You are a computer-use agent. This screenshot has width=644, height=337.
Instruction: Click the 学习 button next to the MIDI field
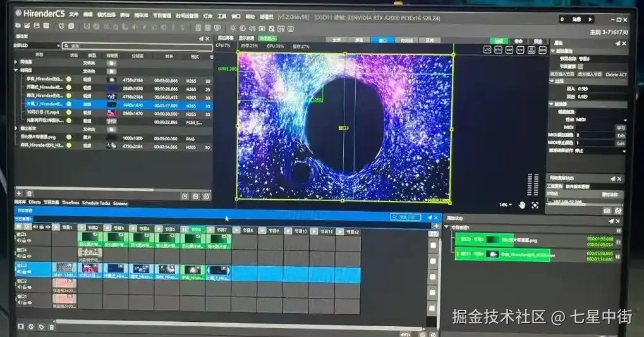[x=621, y=128]
